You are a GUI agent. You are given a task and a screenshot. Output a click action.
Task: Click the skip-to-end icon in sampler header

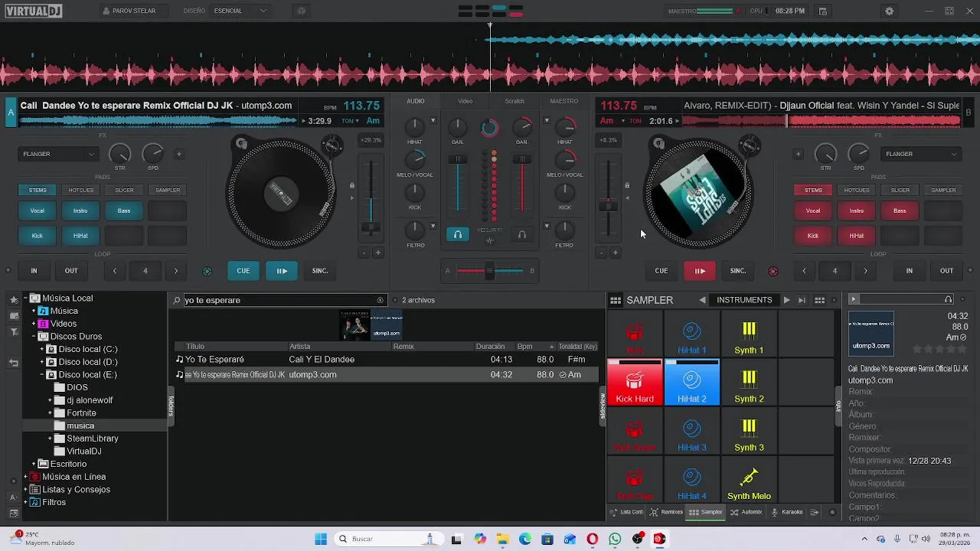click(802, 300)
